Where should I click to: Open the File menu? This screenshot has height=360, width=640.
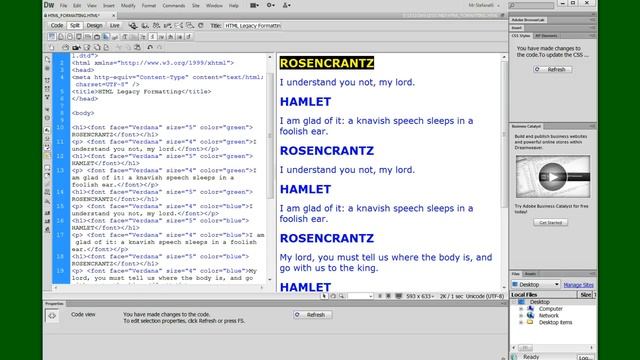63,6
